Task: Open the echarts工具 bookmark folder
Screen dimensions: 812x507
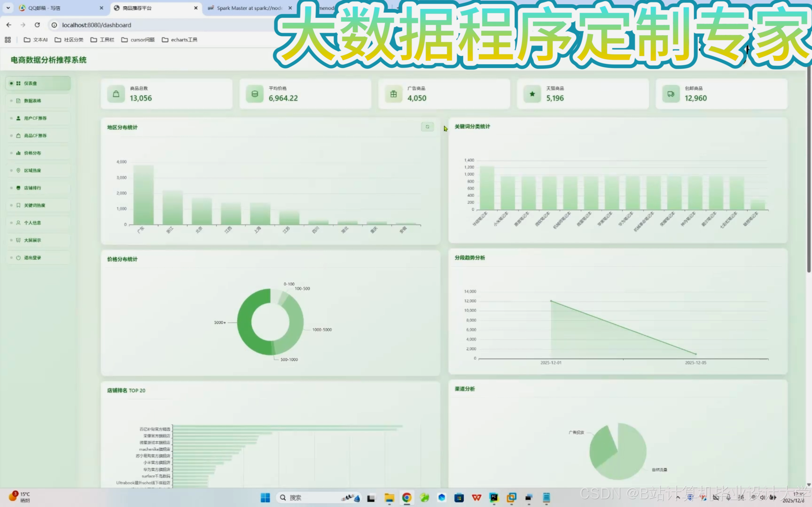Action: (180, 40)
